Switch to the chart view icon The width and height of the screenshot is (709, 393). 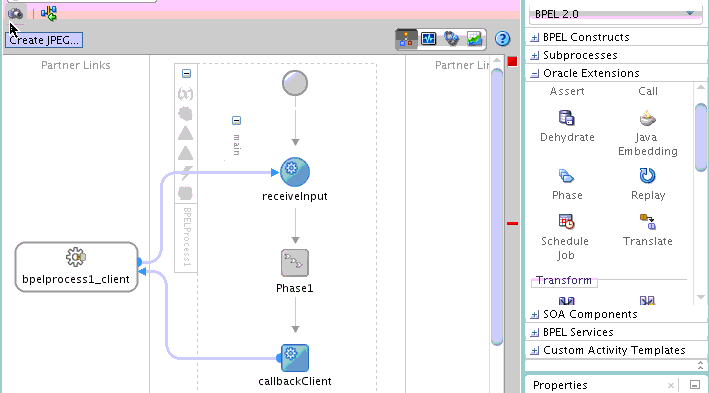[x=474, y=39]
